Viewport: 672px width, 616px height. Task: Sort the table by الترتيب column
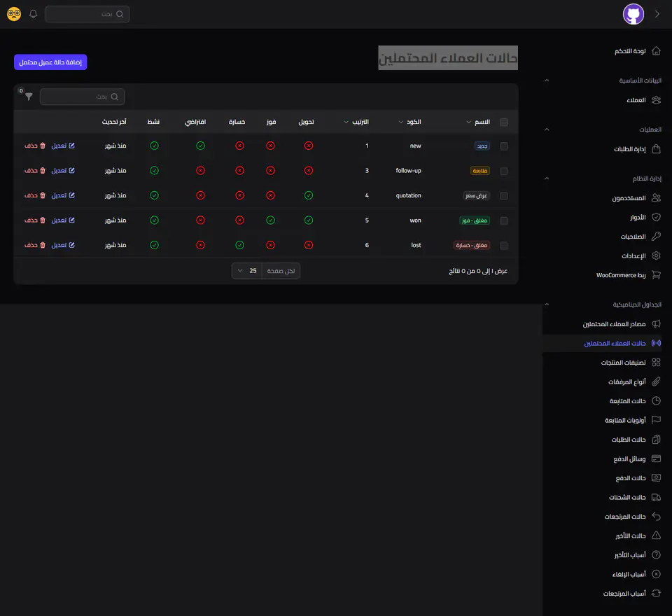[x=356, y=122]
